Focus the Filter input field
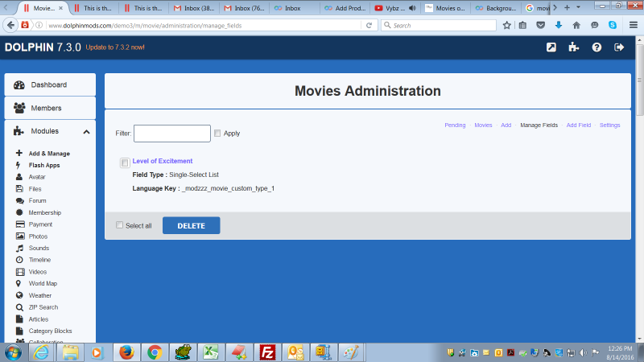This screenshot has height=362, width=644. click(172, 134)
